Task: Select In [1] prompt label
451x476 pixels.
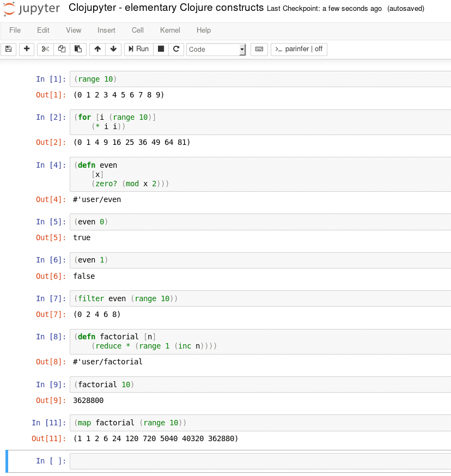Action: tap(51, 79)
